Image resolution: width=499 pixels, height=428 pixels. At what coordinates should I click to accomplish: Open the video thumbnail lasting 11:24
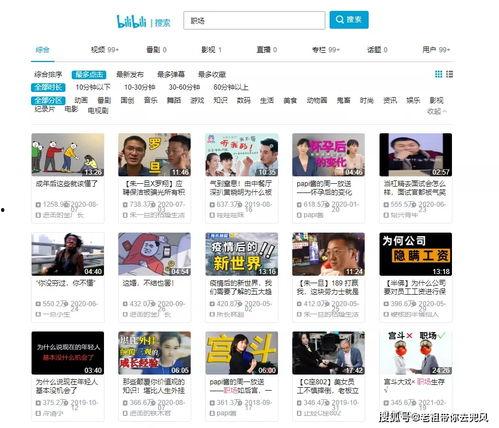pos(329,254)
